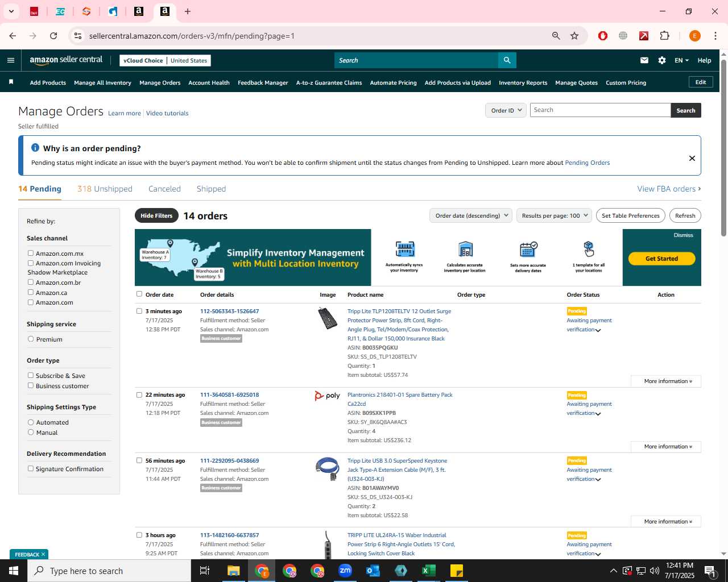
Task: Close the 'Why is an order pending?' notice
Action: click(x=692, y=158)
